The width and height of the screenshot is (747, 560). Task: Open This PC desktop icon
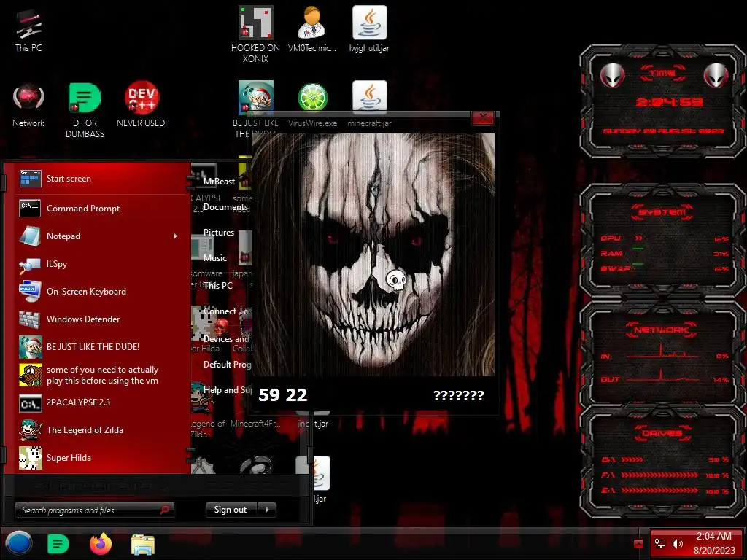28,31
